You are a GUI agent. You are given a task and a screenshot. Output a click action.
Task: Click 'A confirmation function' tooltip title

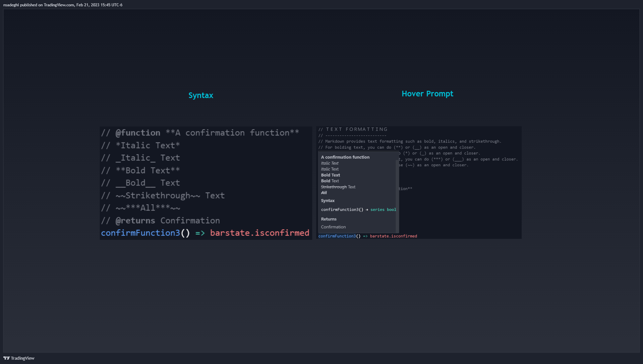[x=345, y=157]
